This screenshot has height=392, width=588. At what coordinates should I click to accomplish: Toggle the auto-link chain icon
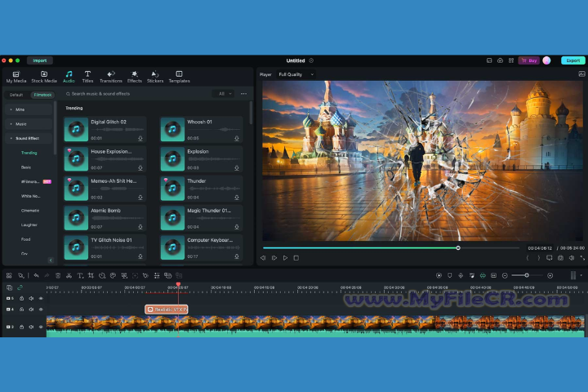tap(20, 287)
